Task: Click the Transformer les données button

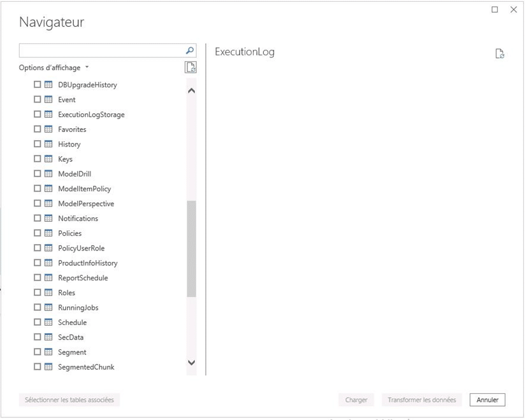Action: 421,400
